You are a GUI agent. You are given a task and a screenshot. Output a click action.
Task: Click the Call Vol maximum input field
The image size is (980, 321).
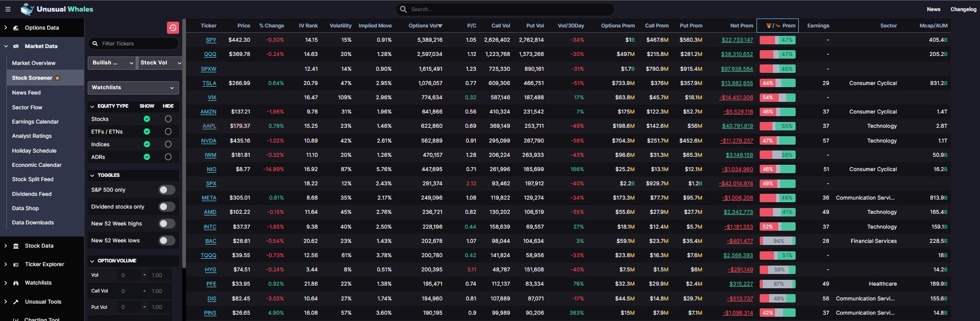pyautogui.click(x=160, y=291)
